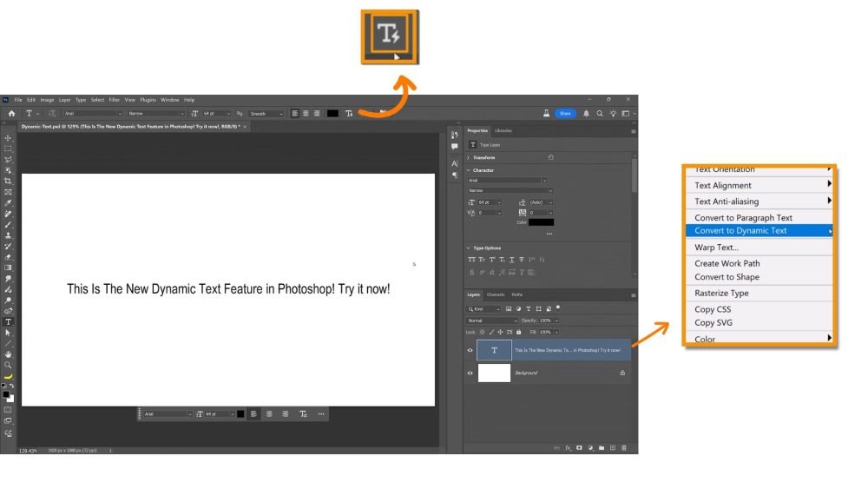Image resolution: width=868 pixels, height=489 pixels.
Task: Collapse the Character section
Action: point(469,170)
